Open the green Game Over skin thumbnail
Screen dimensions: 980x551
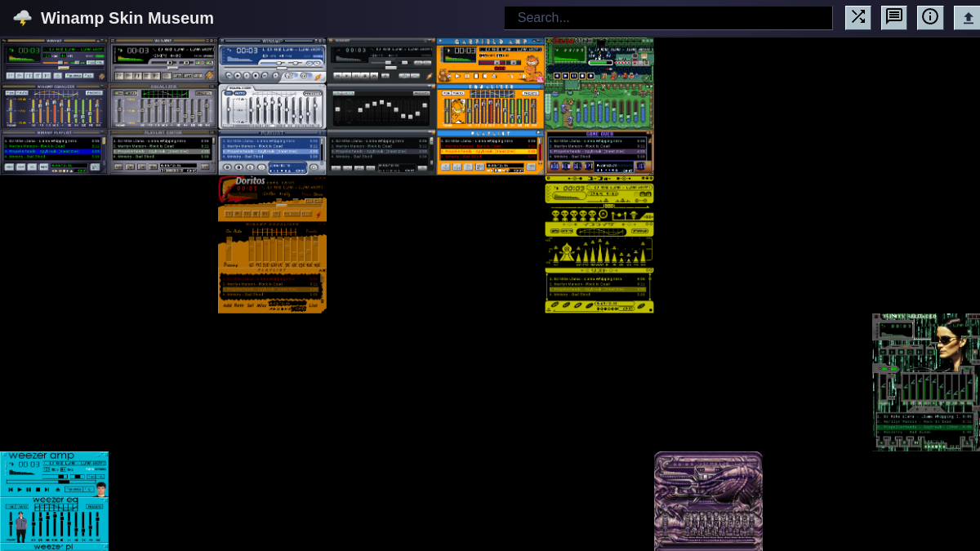pyautogui.click(x=599, y=106)
